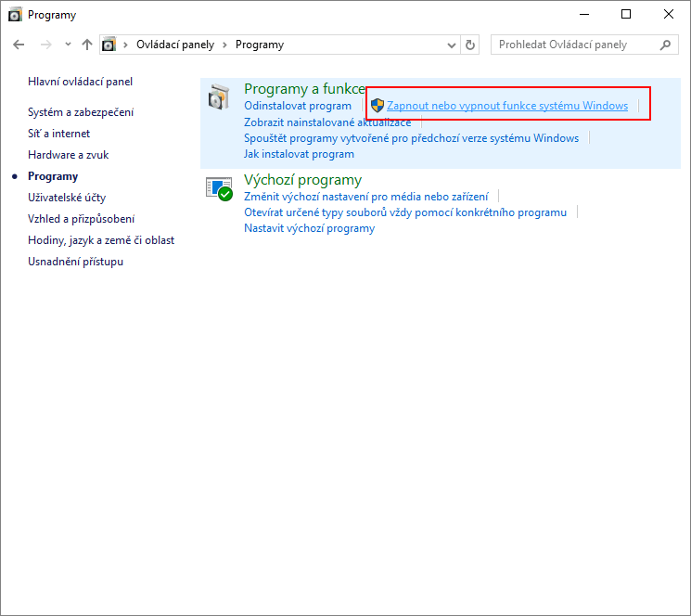The width and height of the screenshot is (691, 616).
Task: Click the search magnifier icon
Action: (x=665, y=45)
